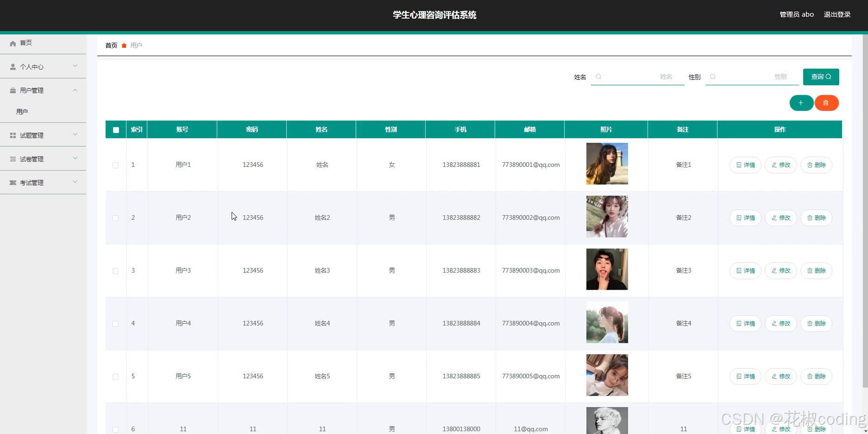Screen dimensions: 868x434
Task: Select the 用户 submenu item
Action: (43, 112)
